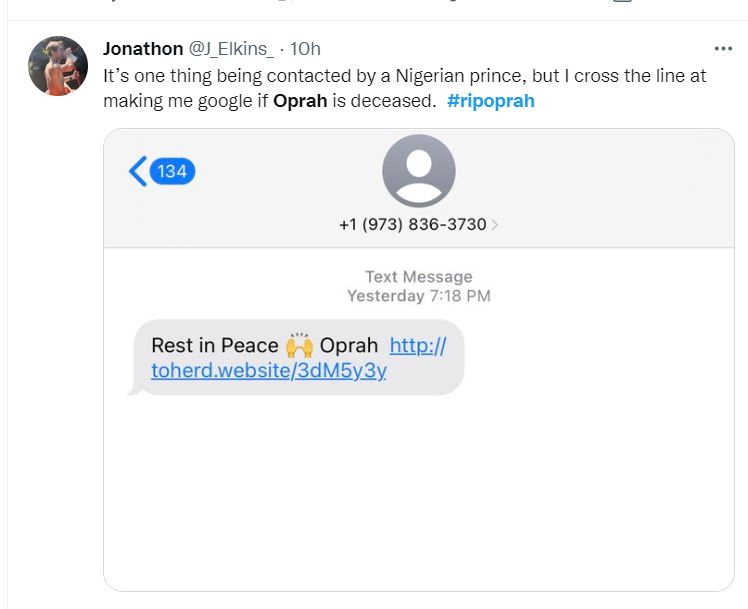This screenshot has width=748, height=609.
Task: Click the raised hands emoji in the message
Action: tap(299, 346)
